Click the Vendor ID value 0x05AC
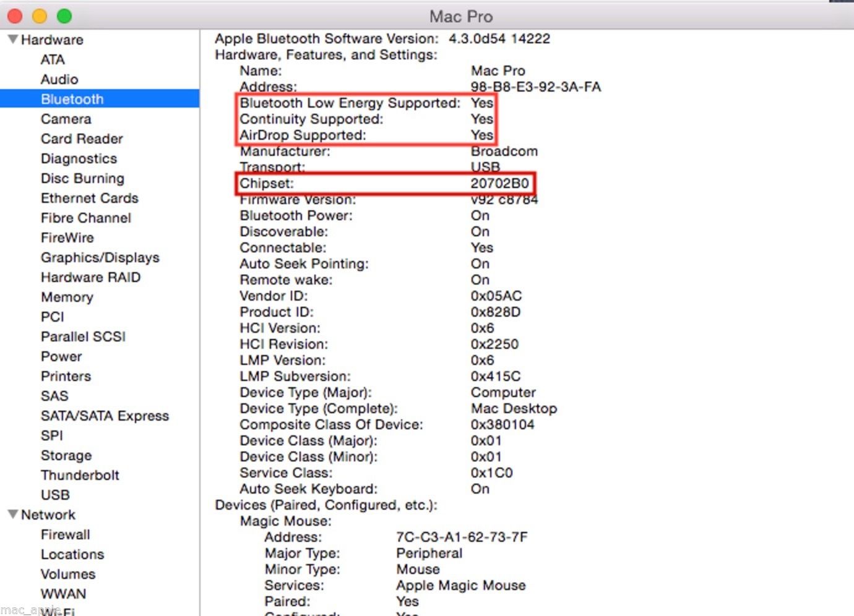 (x=496, y=296)
